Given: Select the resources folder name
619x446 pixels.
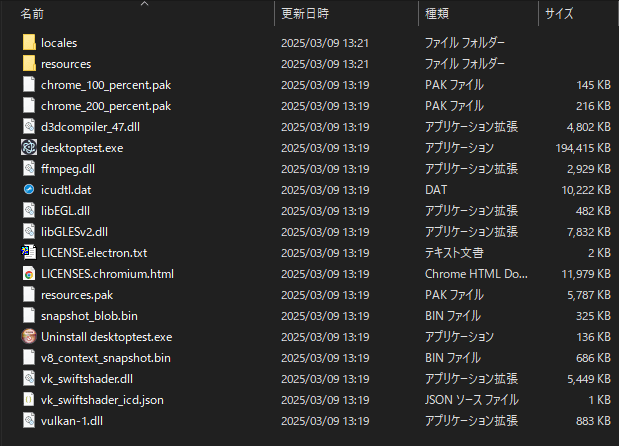Looking at the screenshot, I should click(66, 64).
